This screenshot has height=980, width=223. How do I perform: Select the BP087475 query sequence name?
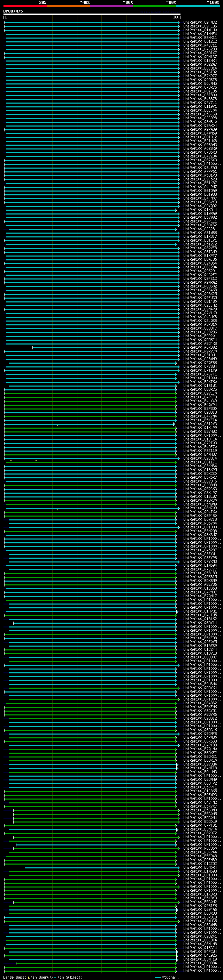pyautogui.click(x=13, y=11)
